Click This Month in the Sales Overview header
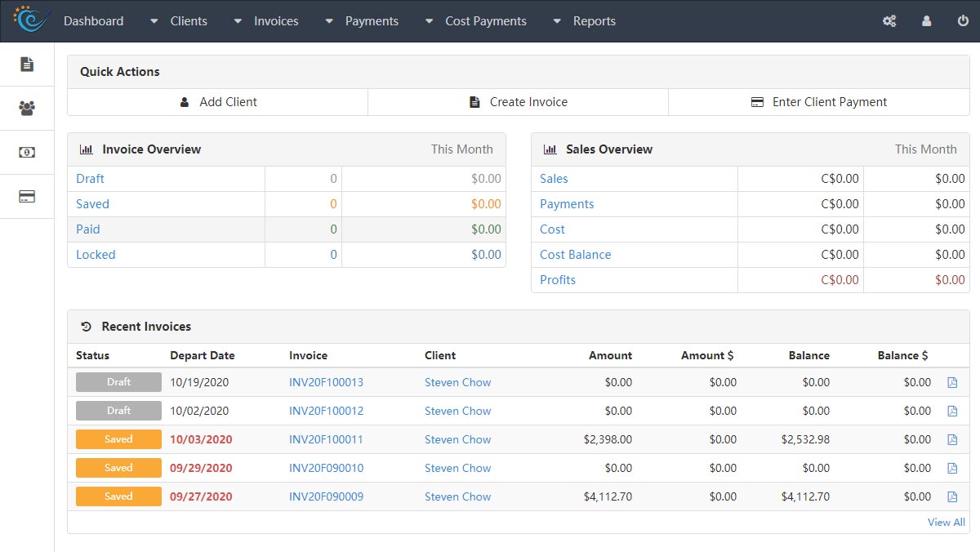This screenshot has width=980, height=552. pos(926,149)
